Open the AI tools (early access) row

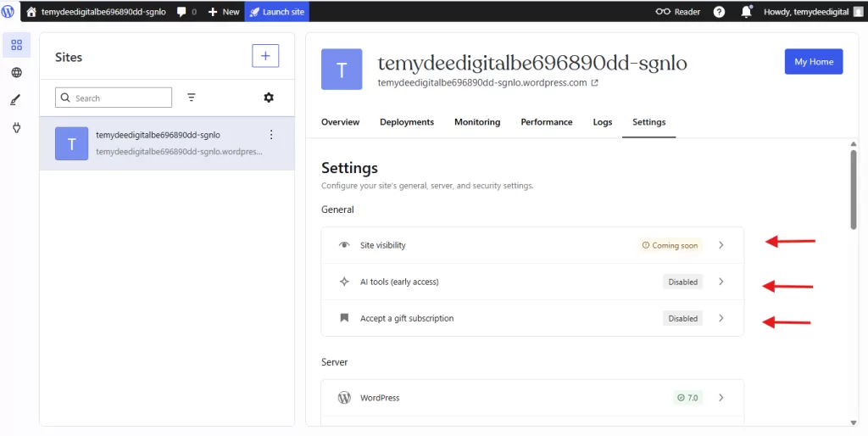coord(532,282)
